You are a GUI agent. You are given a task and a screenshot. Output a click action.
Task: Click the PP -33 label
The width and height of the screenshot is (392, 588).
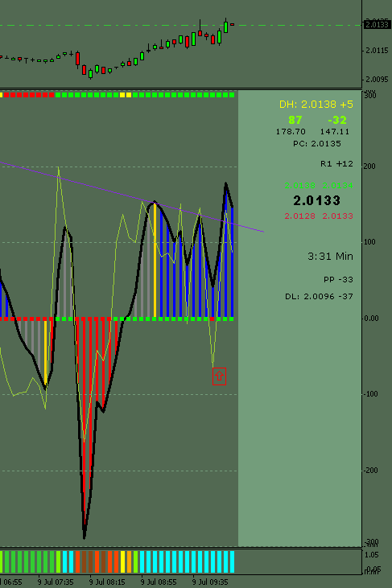click(x=338, y=280)
